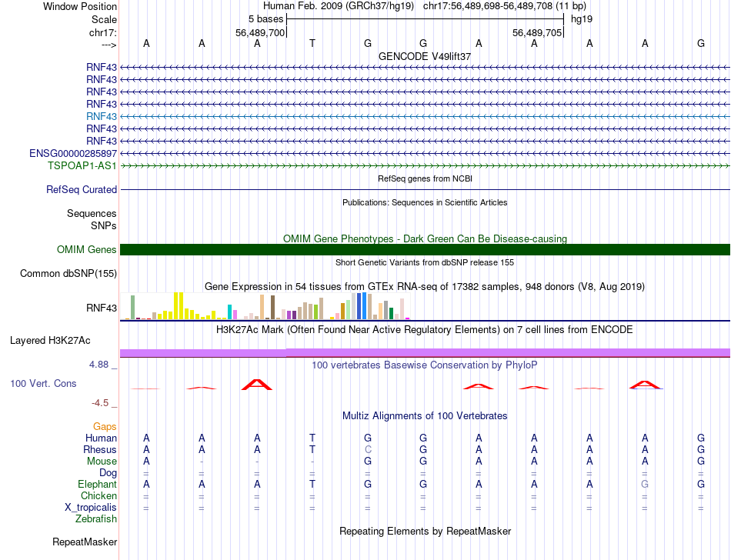Click the RefSeq Curated track label

[x=82, y=189]
